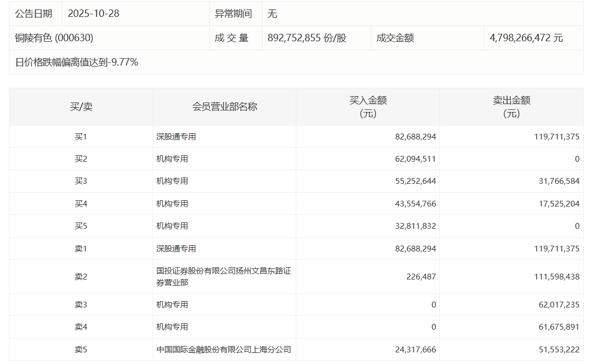Open the 国投证券 扬州文昌东路 branch entry
Screen dimensions: 589x364
point(223,277)
